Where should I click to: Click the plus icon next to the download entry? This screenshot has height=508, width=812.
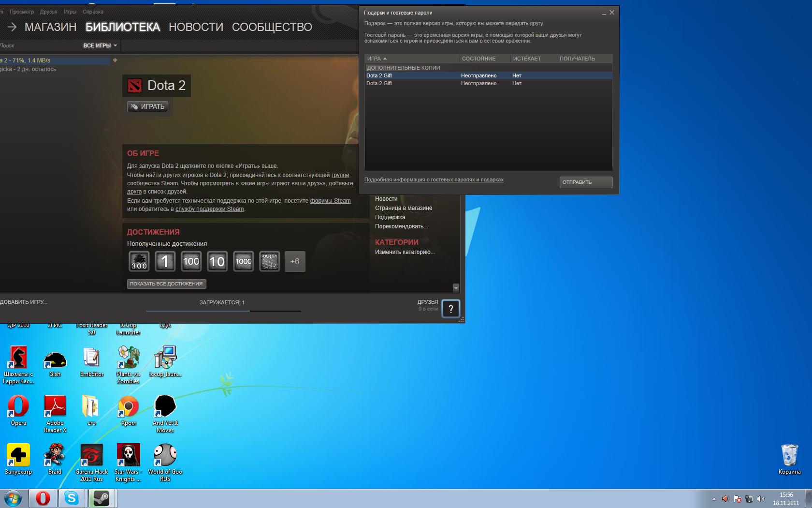click(x=115, y=60)
